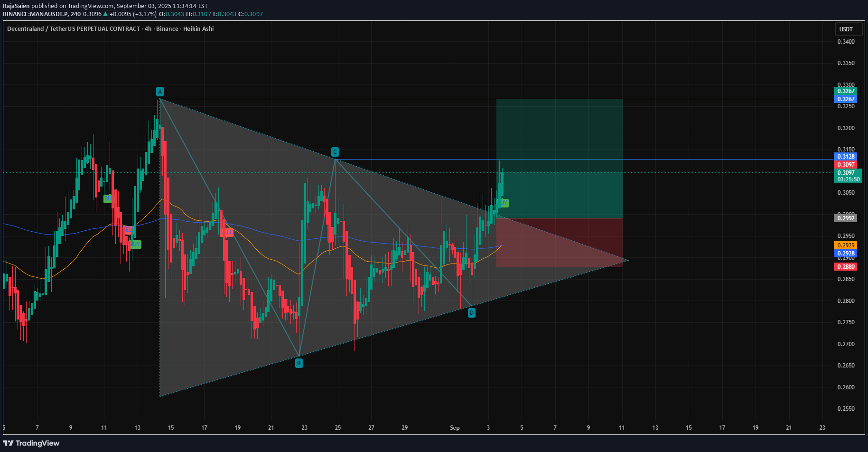Screen dimensions: 868x452
Task: Click the 0.2750 price axis value
Action: coord(846,322)
